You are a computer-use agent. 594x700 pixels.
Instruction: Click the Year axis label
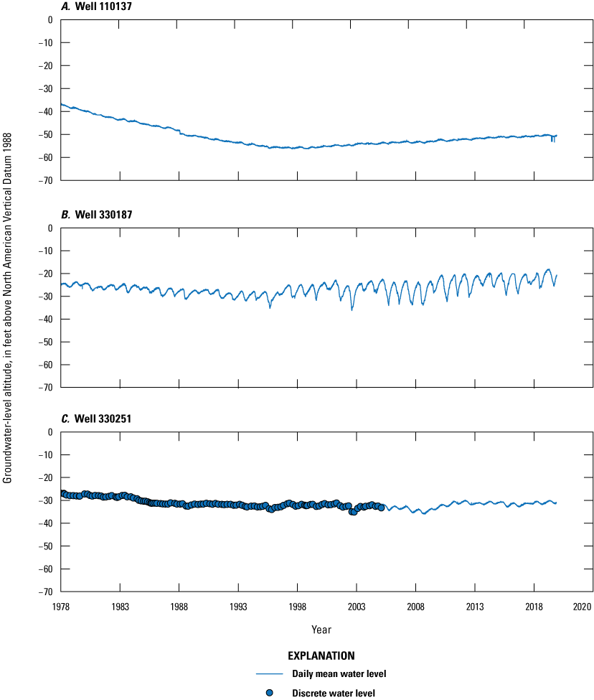(321, 627)
